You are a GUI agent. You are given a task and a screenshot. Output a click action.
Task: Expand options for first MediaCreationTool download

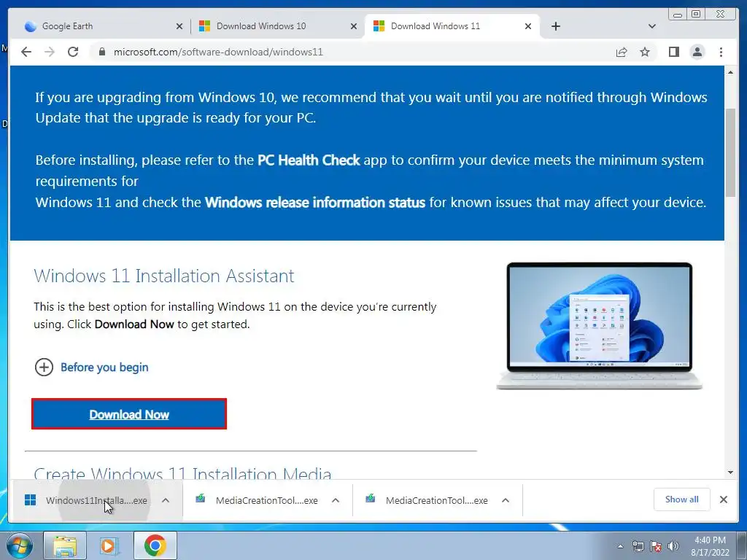pos(336,500)
